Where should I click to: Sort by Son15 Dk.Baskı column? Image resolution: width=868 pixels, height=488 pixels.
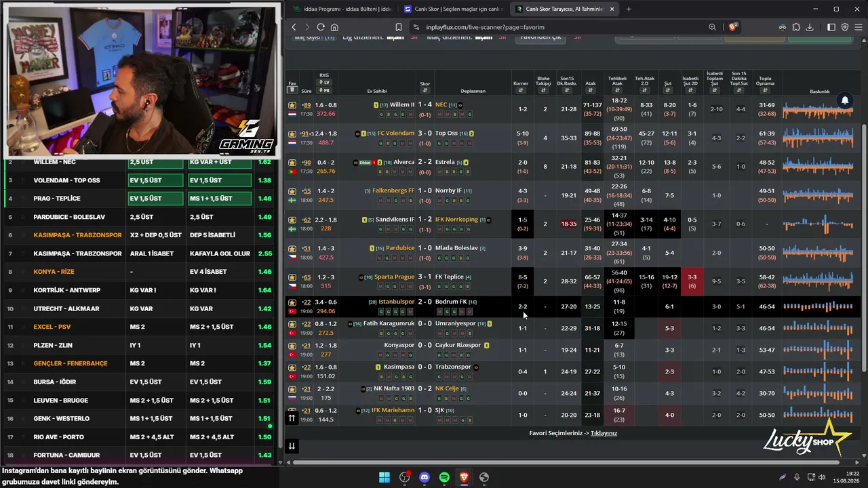click(x=566, y=91)
